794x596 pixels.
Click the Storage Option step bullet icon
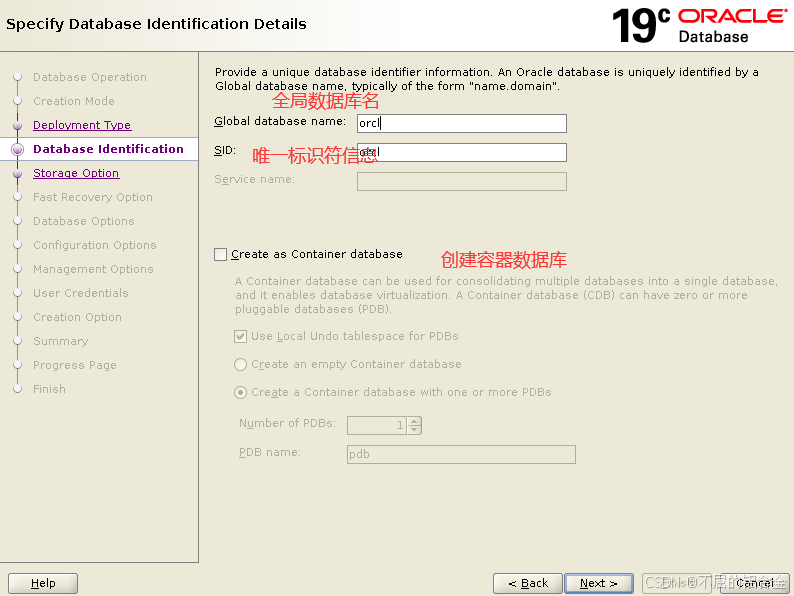18,174
